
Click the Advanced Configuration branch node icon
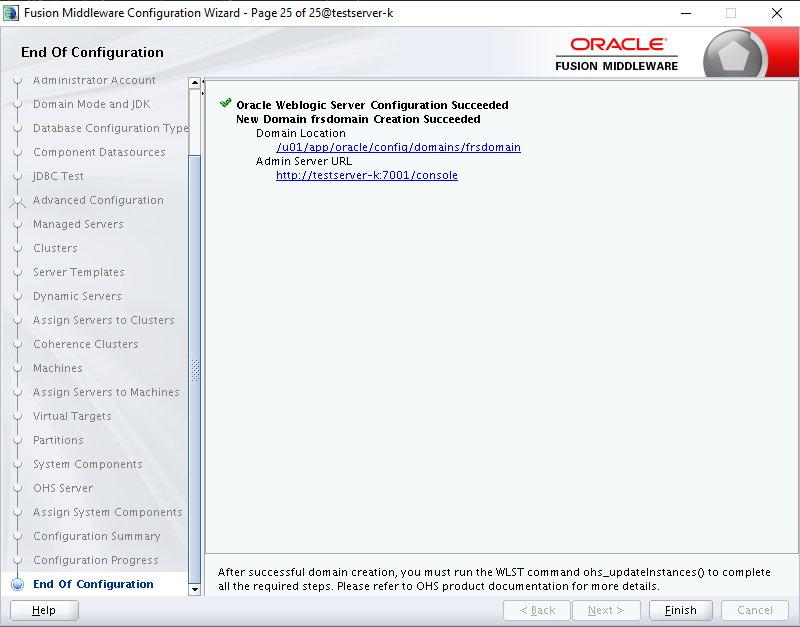click(x=17, y=201)
